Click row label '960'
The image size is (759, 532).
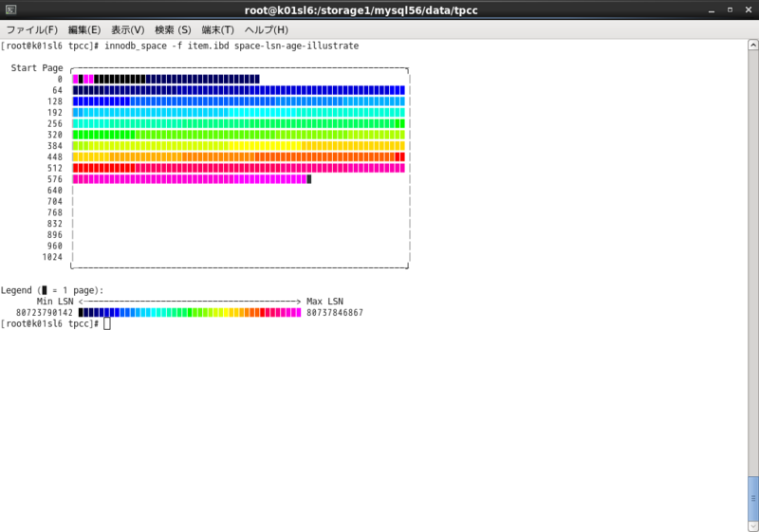pyautogui.click(x=55, y=247)
